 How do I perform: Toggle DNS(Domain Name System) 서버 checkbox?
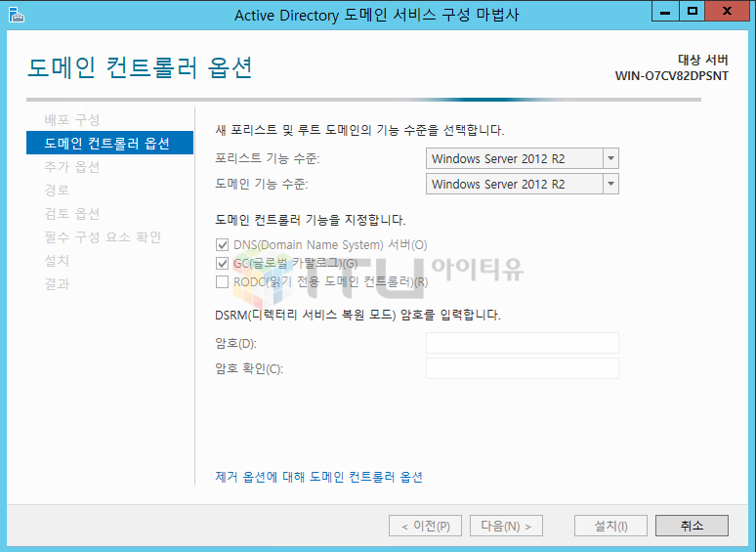pyautogui.click(x=222, y=245)
